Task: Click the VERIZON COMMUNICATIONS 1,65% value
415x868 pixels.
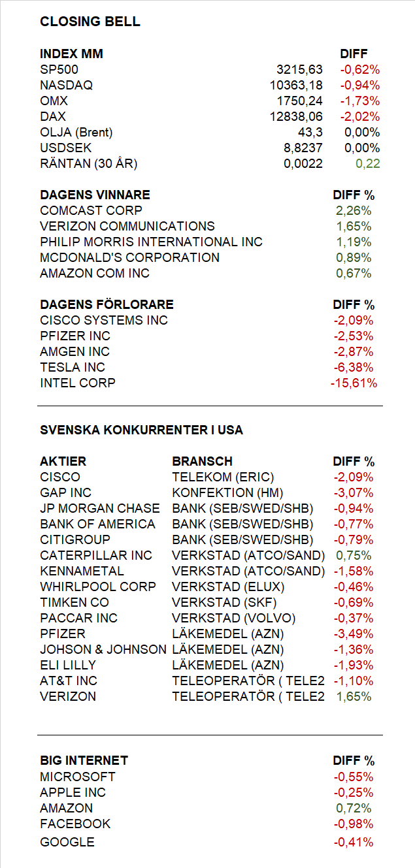Action: (354, 227)
